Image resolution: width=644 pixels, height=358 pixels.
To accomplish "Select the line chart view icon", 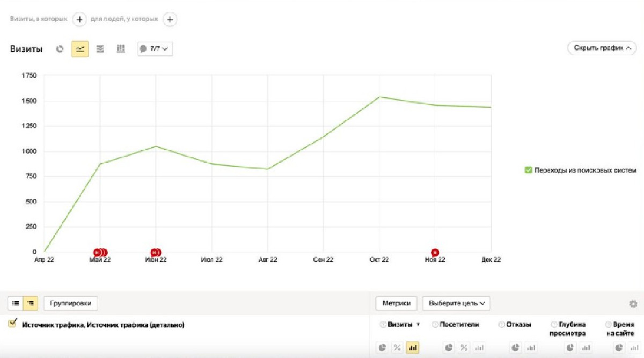I will click(80, 49).
